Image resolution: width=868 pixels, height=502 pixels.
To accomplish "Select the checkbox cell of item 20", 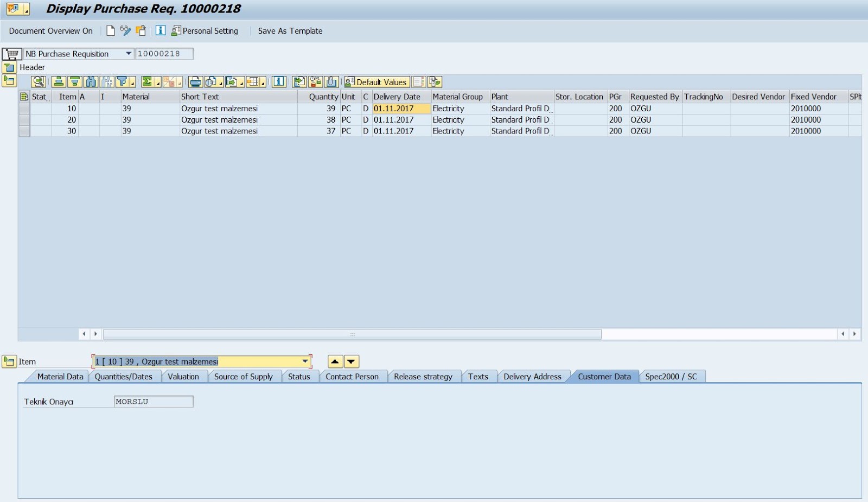I will pyautogui.click(x=24, y=119).
